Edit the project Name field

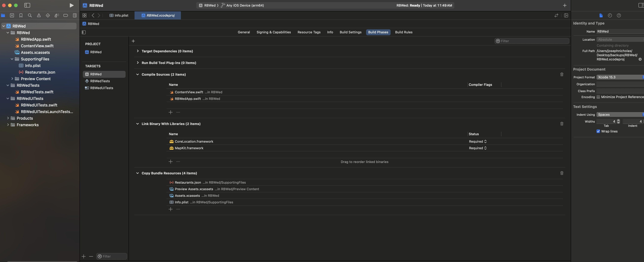[x=620, y=32]
